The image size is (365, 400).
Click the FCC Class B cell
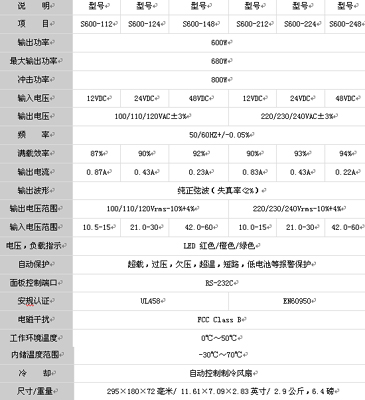tap(219, 320)
